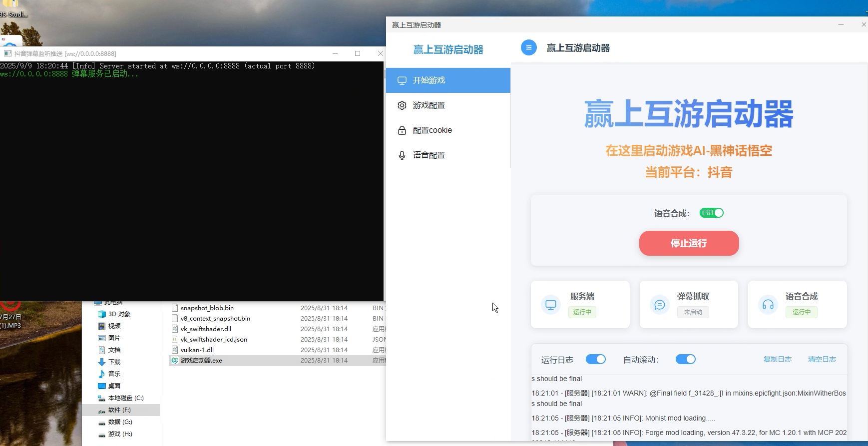Open the 开始游戏 sidebar menu item
868x446 pixels.
tap(448, 80)
